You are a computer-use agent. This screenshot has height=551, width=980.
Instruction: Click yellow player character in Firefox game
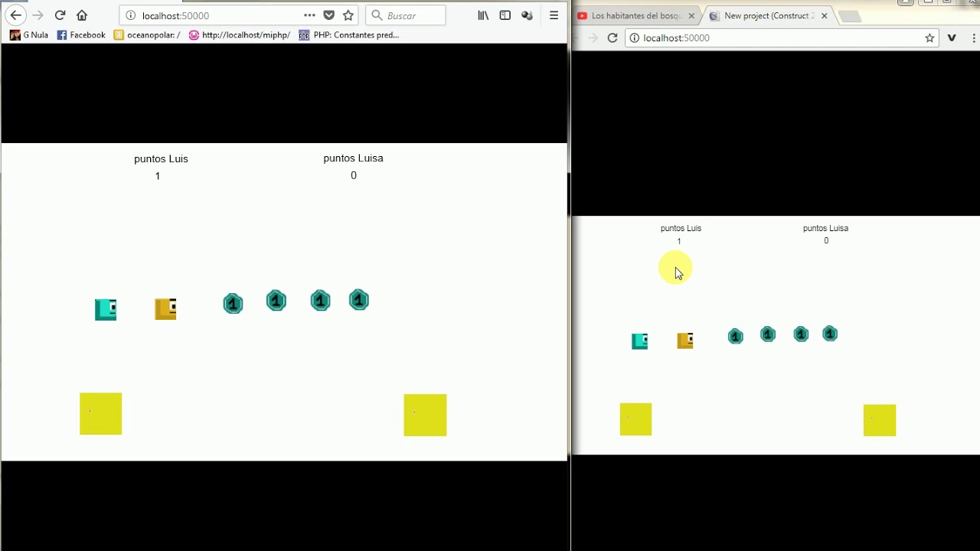click(165, 308)
